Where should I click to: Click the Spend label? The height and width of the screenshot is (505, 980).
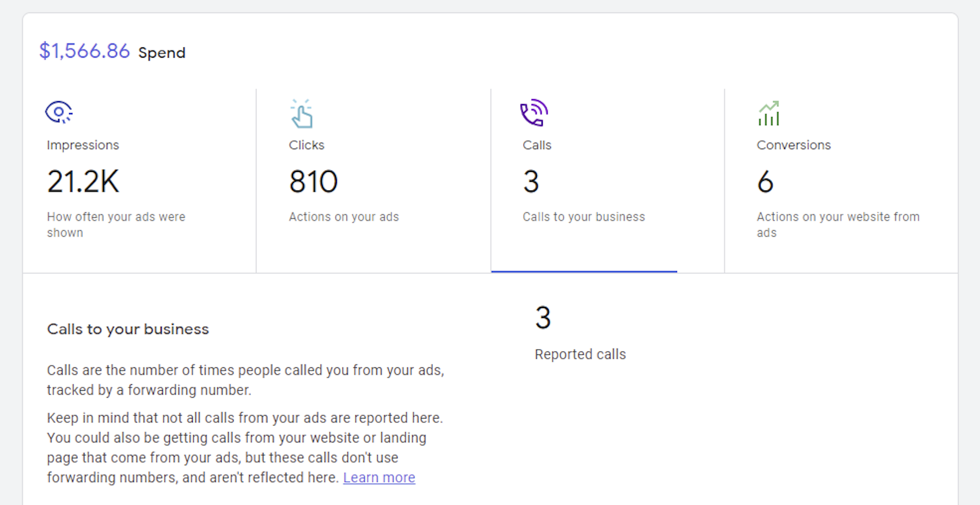pos(162,53)
